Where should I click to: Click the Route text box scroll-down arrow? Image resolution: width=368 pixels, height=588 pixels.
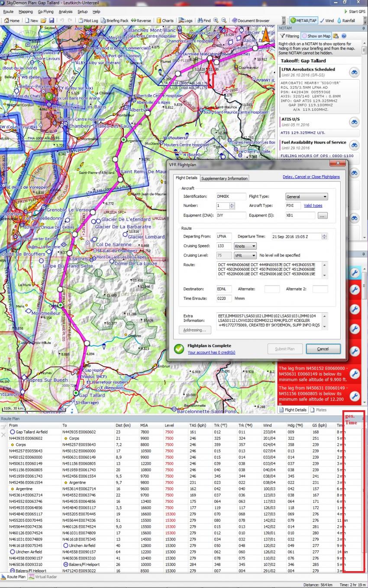point(325,276)
